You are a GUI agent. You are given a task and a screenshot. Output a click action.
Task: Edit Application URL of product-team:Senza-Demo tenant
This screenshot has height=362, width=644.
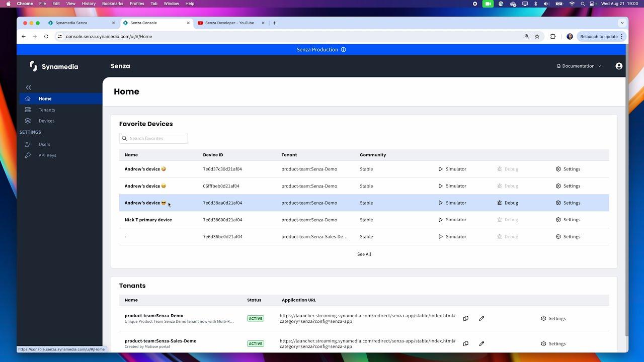pos(481,318)
